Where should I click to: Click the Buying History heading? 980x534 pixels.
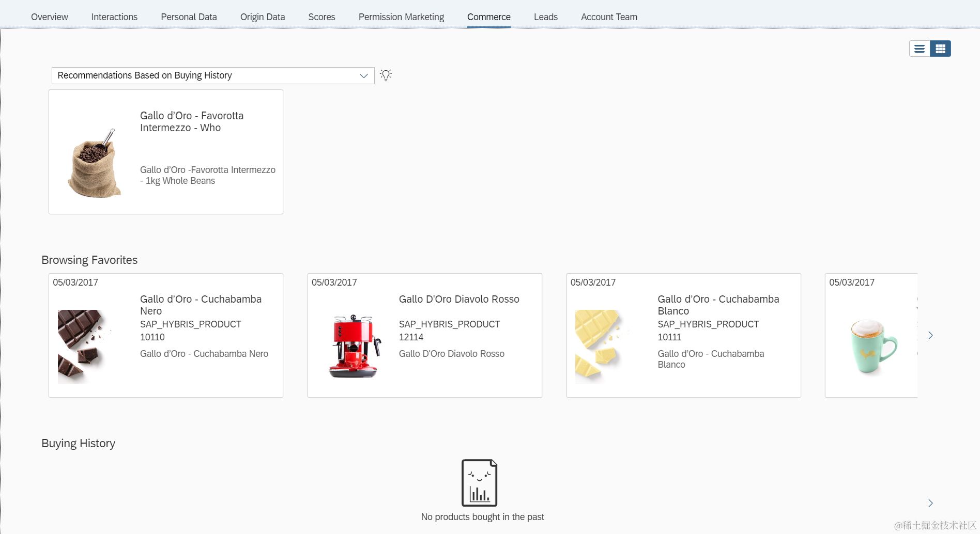coord(79,443)
